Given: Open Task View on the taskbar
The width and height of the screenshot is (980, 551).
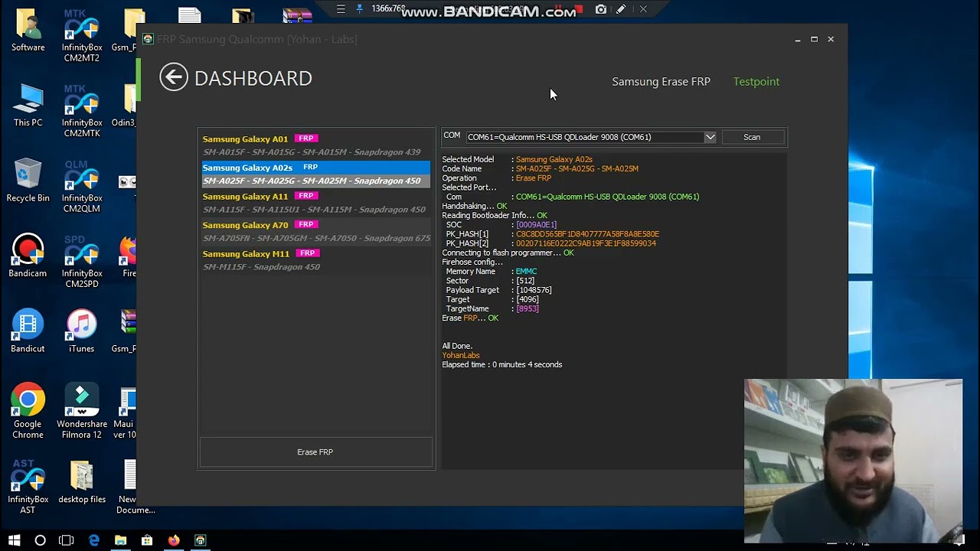Looking at the screenshot, I should coord(67,540).
